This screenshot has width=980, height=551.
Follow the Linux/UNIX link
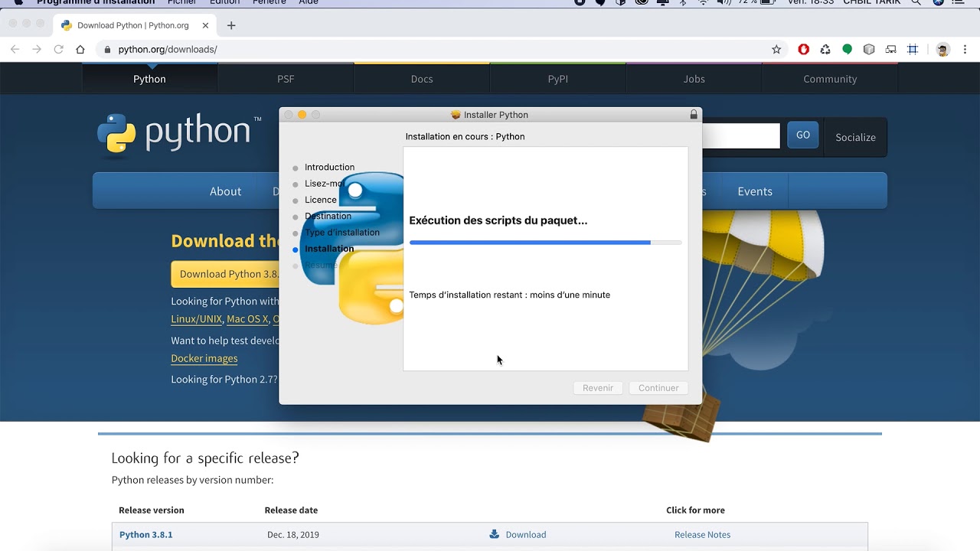pyautogui.click(x=197, y=319)
